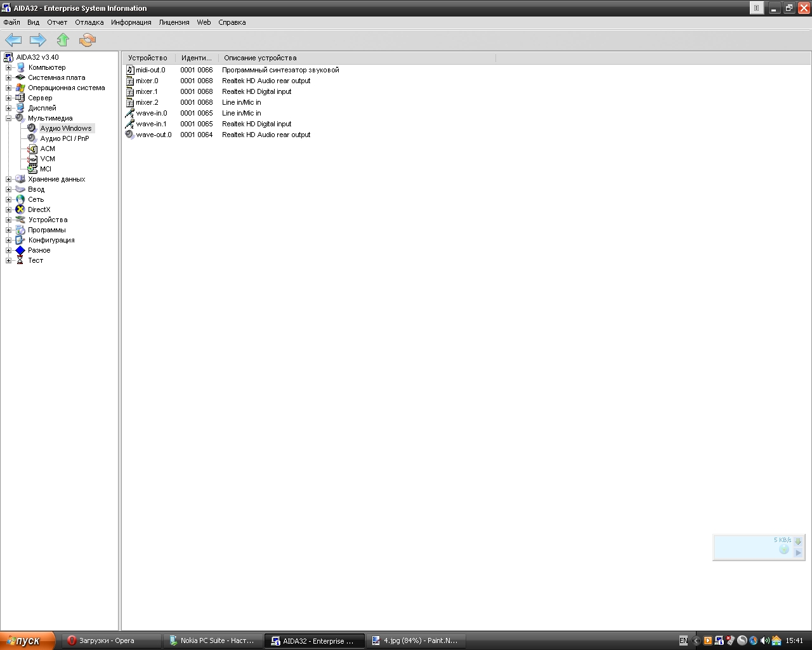Expand the DirectX tree node

point(8,209)
